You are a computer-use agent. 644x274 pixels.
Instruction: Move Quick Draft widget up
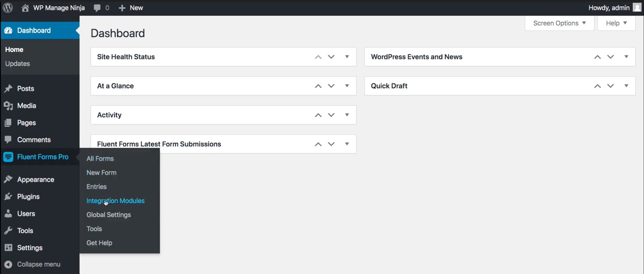pos(597,86)
